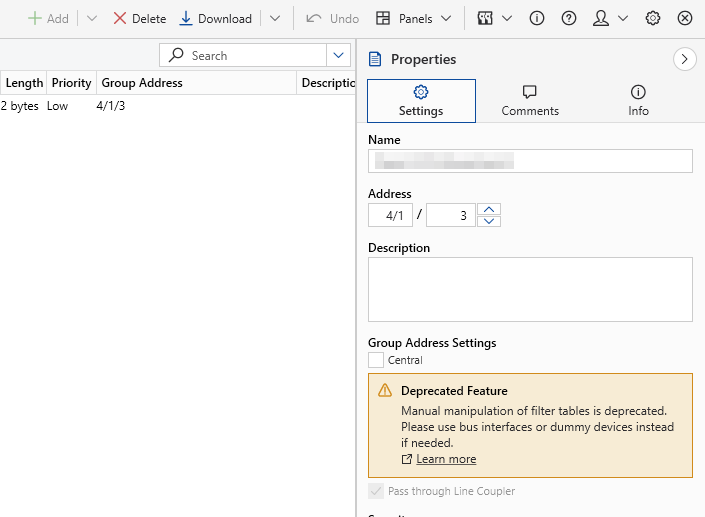Open the Learn more link
The image size is (705, 517).
[445, 459]
